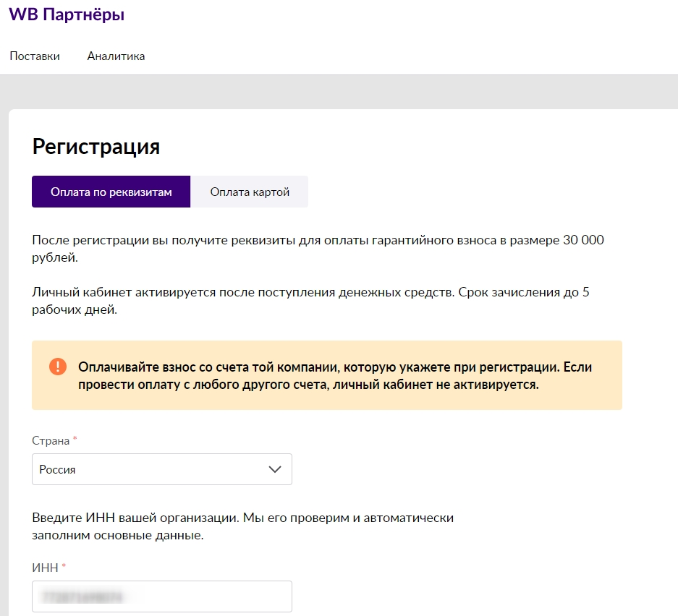Click the Регистрация heading
678x616 pixels.
96,147
